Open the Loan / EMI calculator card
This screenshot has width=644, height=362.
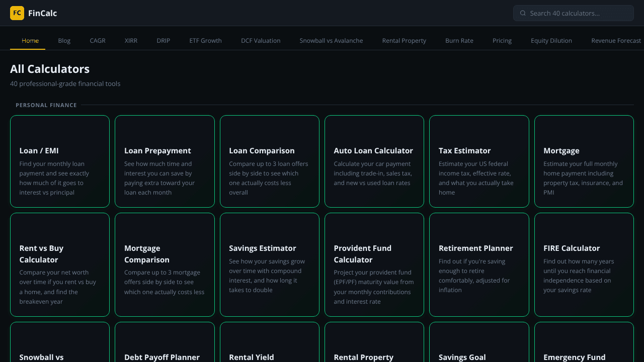[60, 161]
